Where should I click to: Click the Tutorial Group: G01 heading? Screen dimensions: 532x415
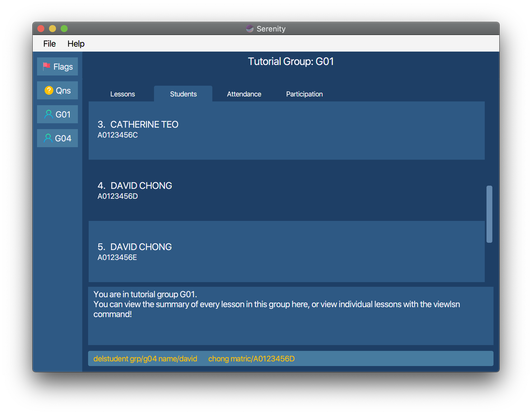coord(290,61)
